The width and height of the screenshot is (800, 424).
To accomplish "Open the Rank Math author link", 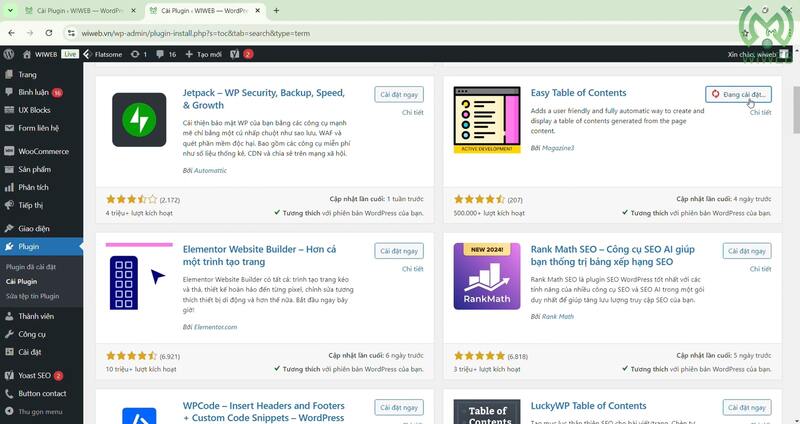I will [x=557, y=316].
